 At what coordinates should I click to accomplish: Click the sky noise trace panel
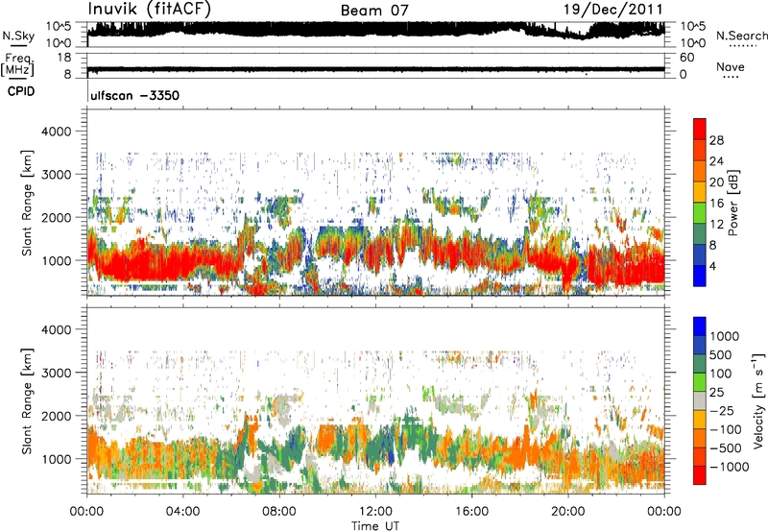point(375,34)
